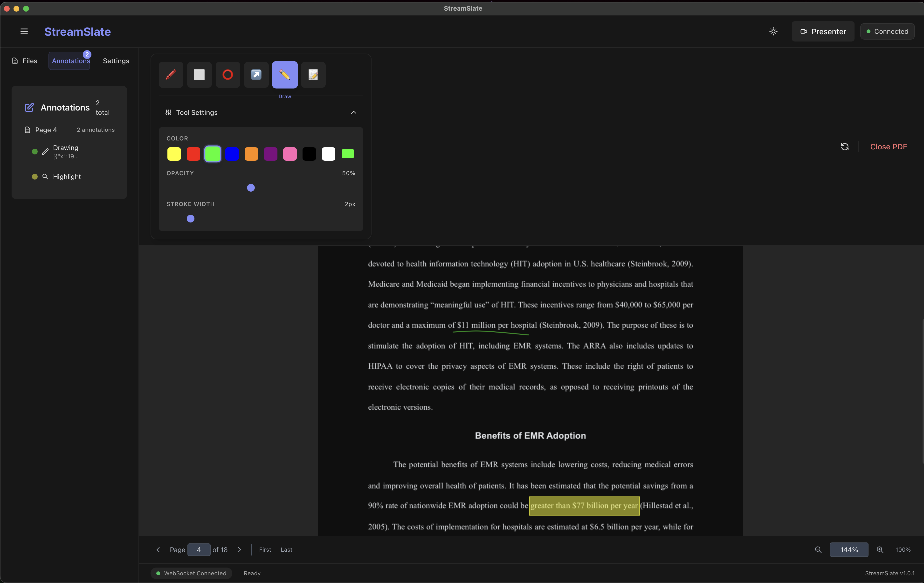The width and height of the screenshot is (924, 583).
Task: Click the page number input field
Action: [199, 550]
